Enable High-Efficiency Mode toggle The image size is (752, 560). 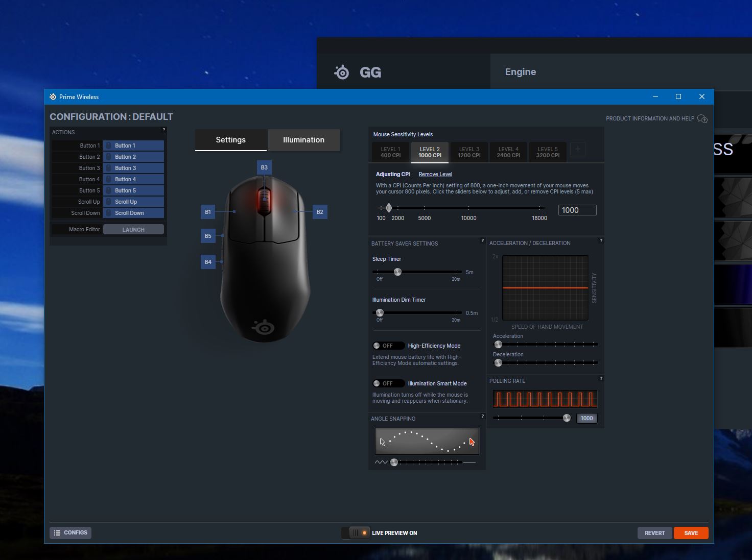[388, 346]
